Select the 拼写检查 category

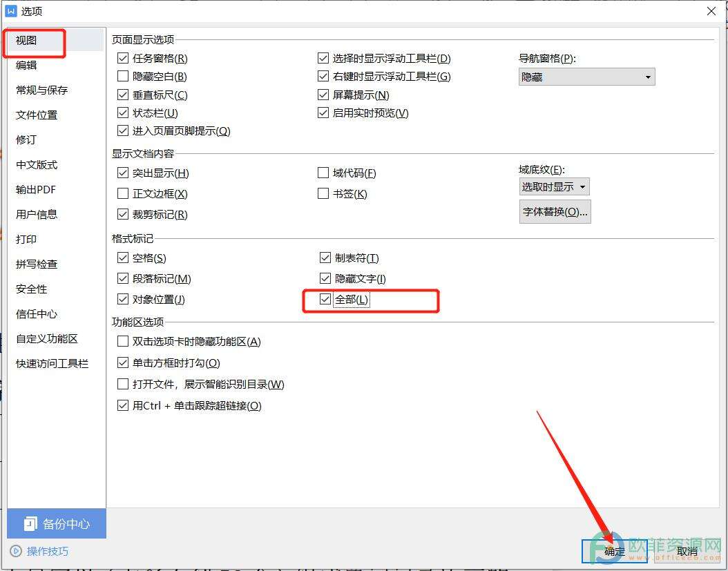37,264
